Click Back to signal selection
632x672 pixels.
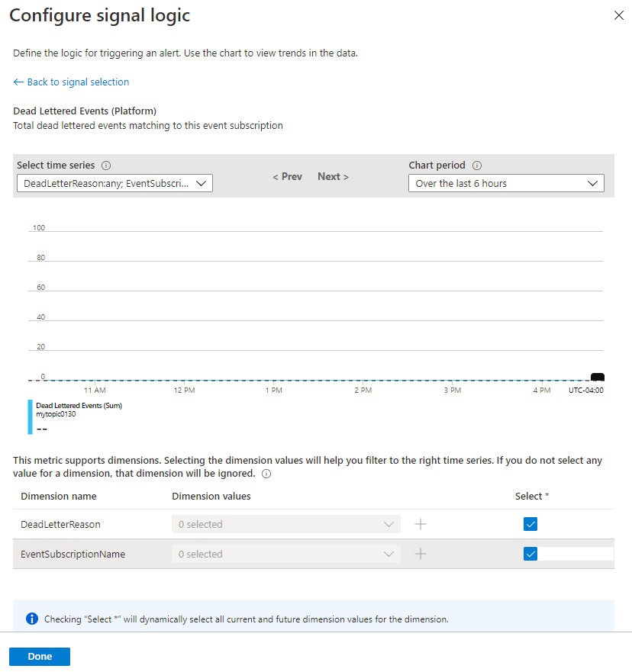[71, 82]
